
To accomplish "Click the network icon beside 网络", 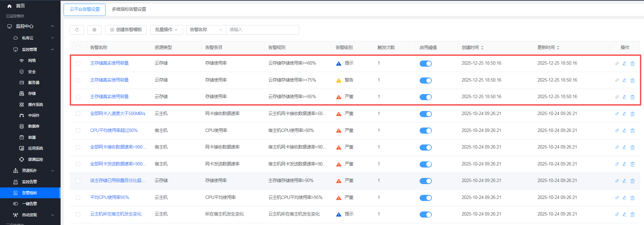I will 22,61.
